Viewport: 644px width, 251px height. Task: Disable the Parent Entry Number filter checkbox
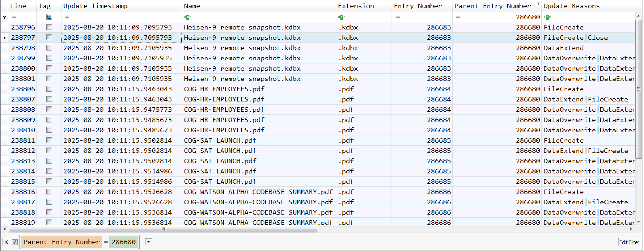(15, 242)
